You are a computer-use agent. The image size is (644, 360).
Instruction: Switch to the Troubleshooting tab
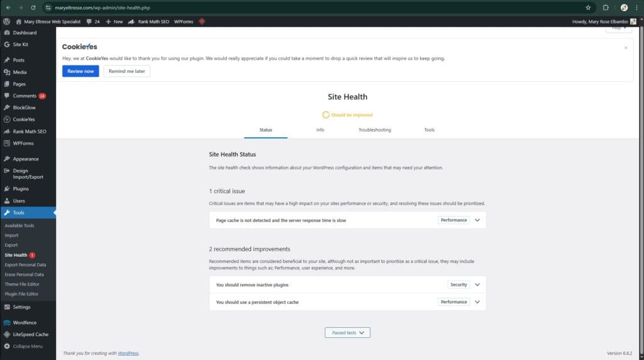point(374,130)
